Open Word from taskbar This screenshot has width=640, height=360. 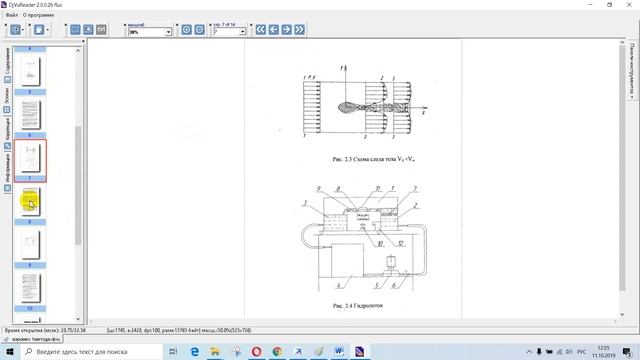click(339, 351)
